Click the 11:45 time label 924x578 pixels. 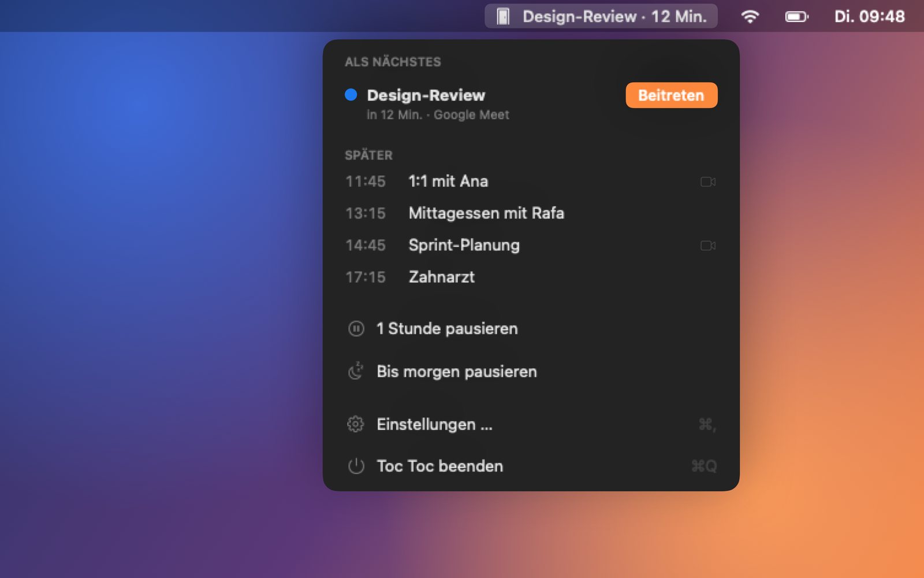366,181
